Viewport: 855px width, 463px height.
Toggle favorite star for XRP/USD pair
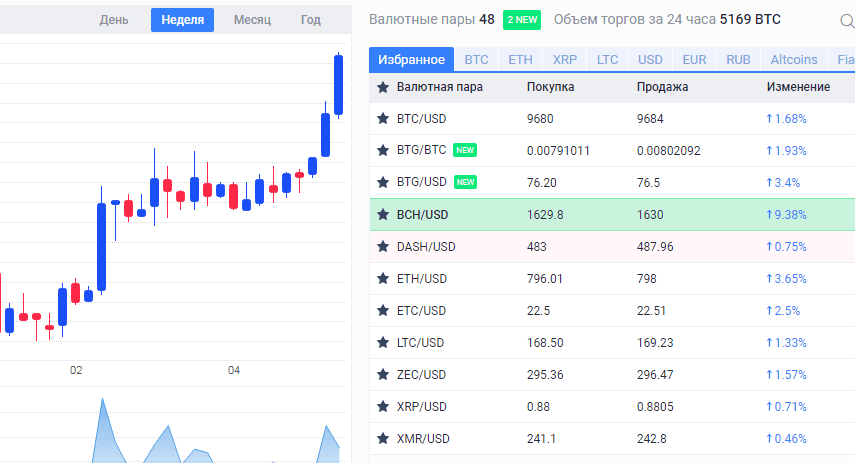pos(383,406)
